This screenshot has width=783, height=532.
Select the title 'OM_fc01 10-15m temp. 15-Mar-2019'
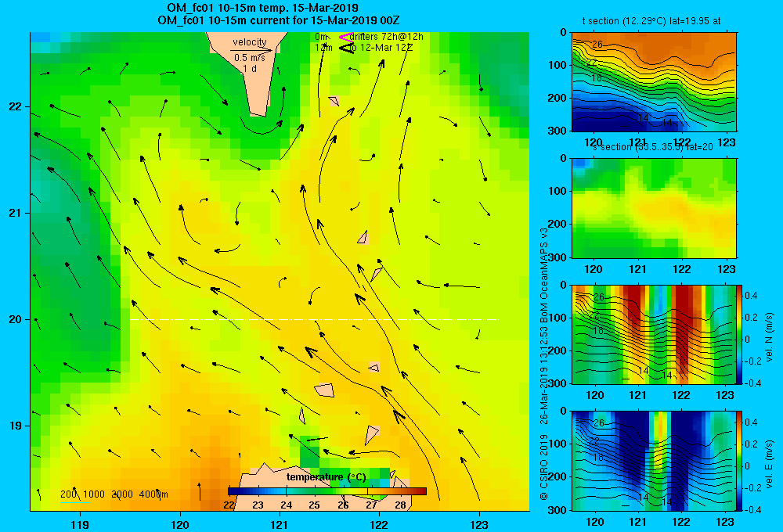[x=262, y=8]
